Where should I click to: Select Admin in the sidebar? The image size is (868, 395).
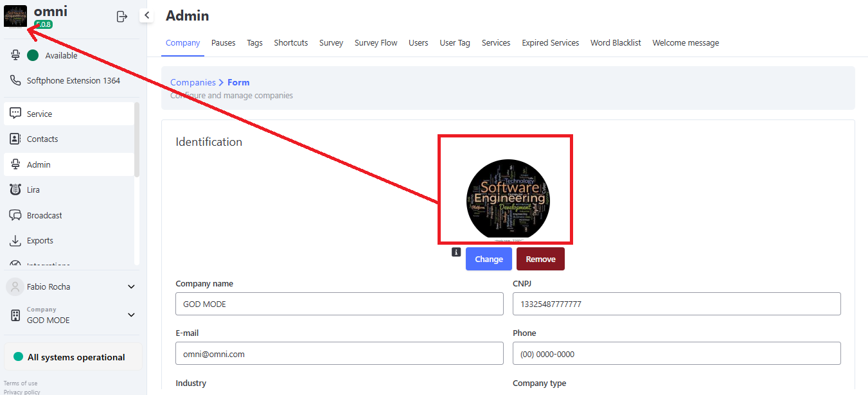(69, 164)
